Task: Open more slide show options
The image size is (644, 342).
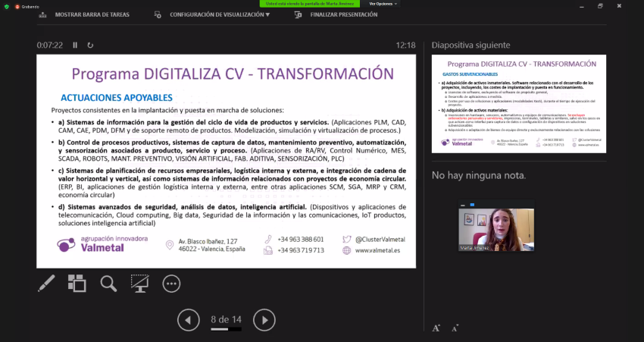Action: pyautogui.click(x=171, y=284)
